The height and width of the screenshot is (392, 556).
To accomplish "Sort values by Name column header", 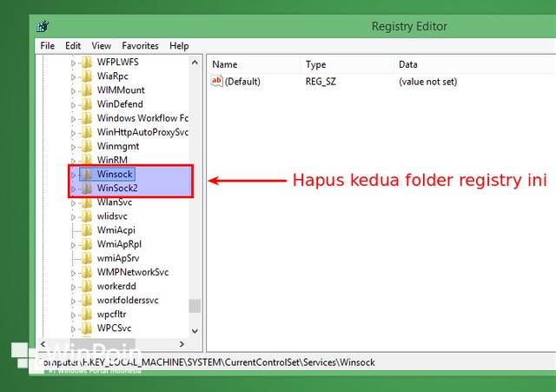I will pyautogui.click(x=254, y=64).
